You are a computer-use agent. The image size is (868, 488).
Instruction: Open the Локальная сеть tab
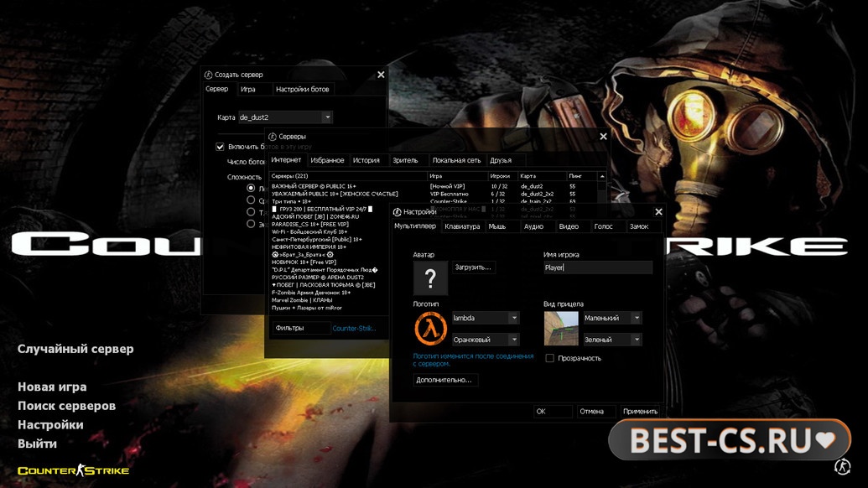coord(457,160)
